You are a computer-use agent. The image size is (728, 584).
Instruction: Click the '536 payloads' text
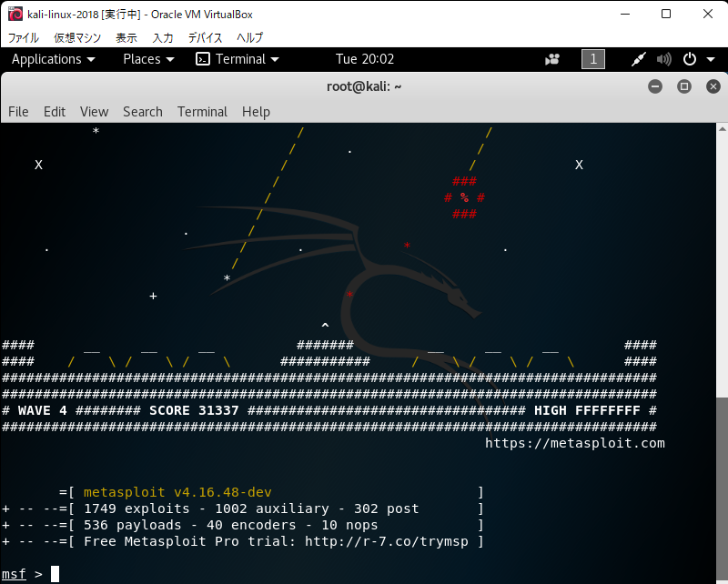(x=132, y=525)
